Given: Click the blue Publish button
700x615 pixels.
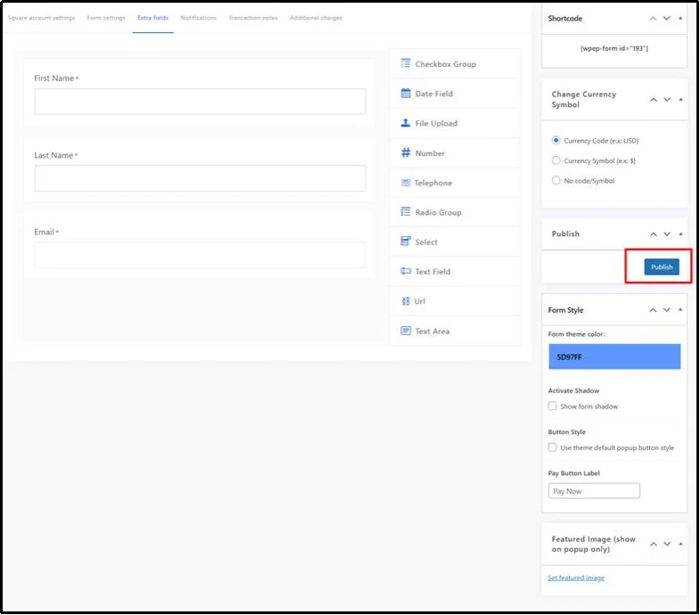Looking at the screenshot, I should click(662, 266).
